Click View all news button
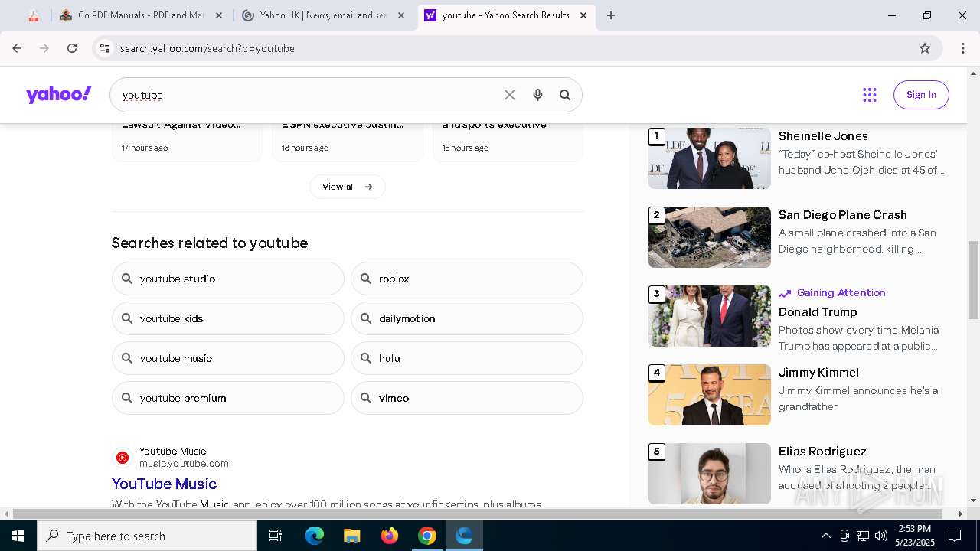Image resolution: width=980 pixels, height=551 pixels. pos(348,187)
